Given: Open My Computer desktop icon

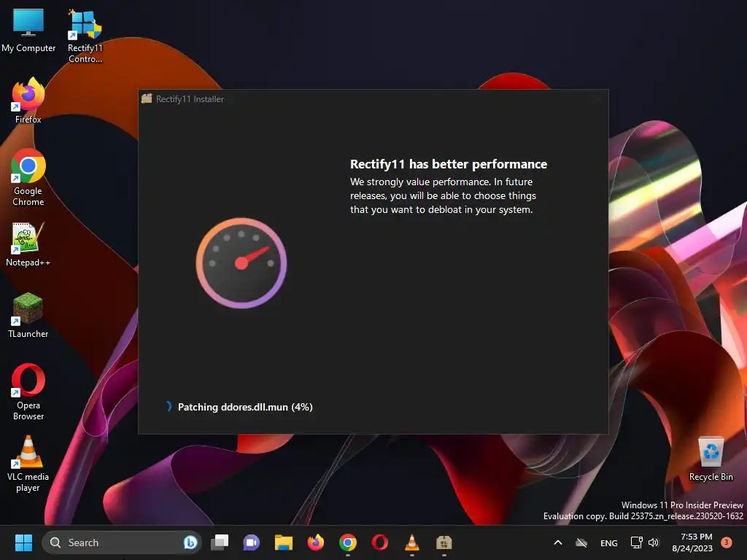Looking at the screenshot, I should click(28, 29).
